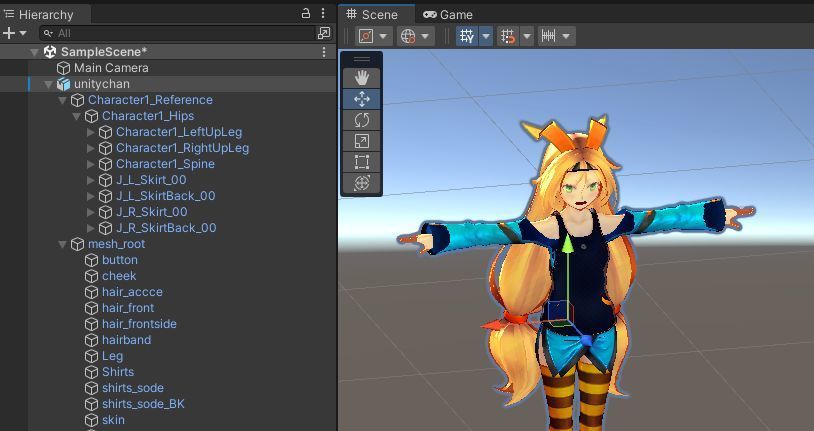Collapse the unitychan object
The height and width of the screenshot is (431, 814).
[48, 84]
